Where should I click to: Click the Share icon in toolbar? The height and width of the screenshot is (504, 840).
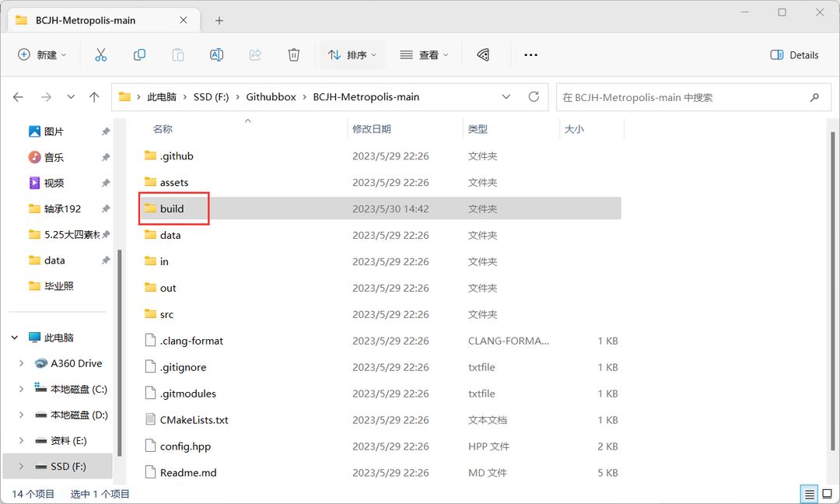pos(256,54)
